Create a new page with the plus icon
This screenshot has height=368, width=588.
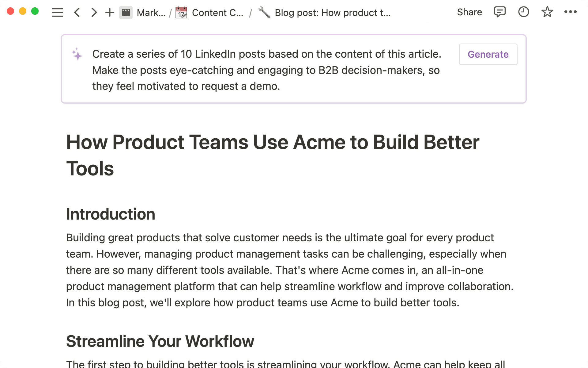(x=109, y=13)
